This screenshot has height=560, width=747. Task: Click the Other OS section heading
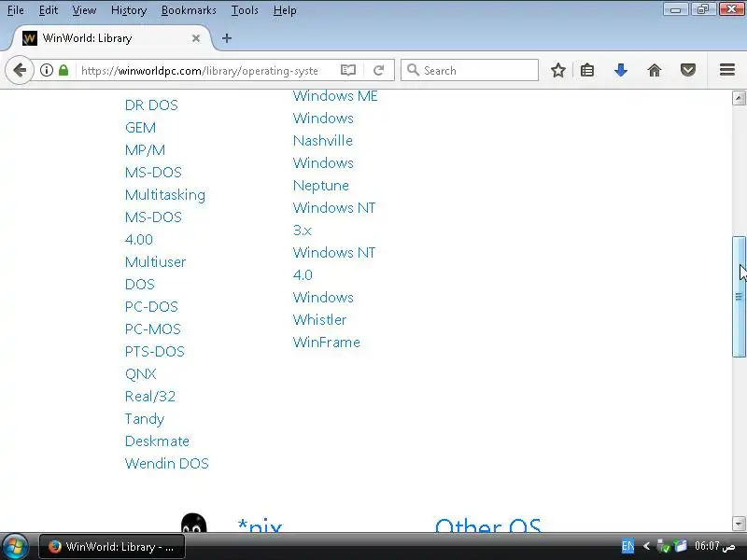[x=487, y=525]
